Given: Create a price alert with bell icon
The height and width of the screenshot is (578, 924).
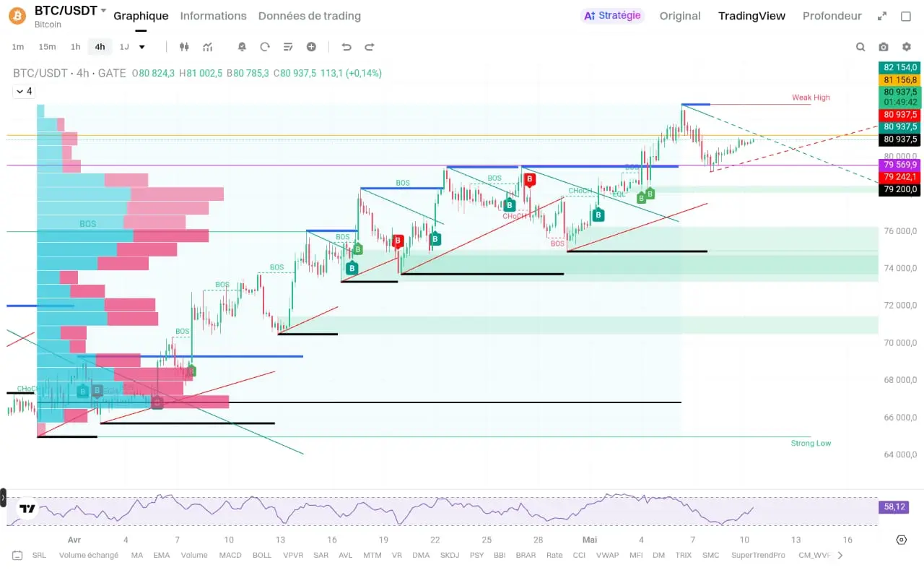Looking at the screenshot, I should 242,47.
